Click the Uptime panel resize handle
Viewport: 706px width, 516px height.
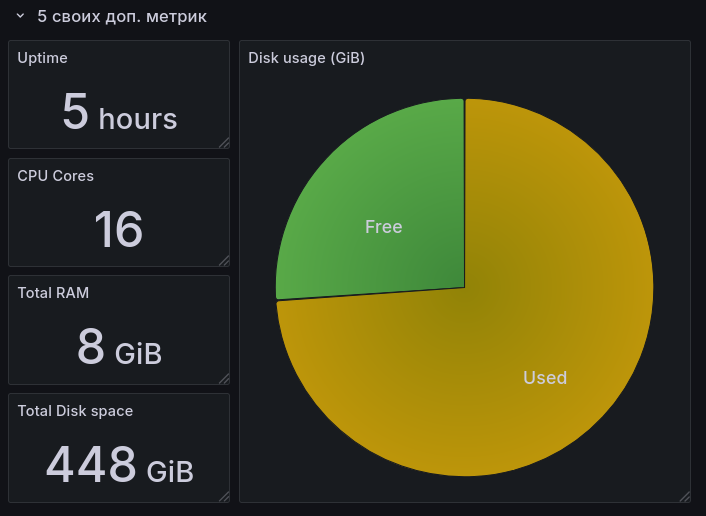point(224,143)
